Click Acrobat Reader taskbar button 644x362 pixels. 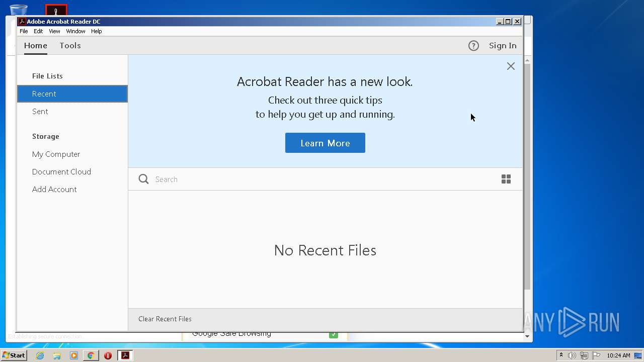(x=125, y=355)
